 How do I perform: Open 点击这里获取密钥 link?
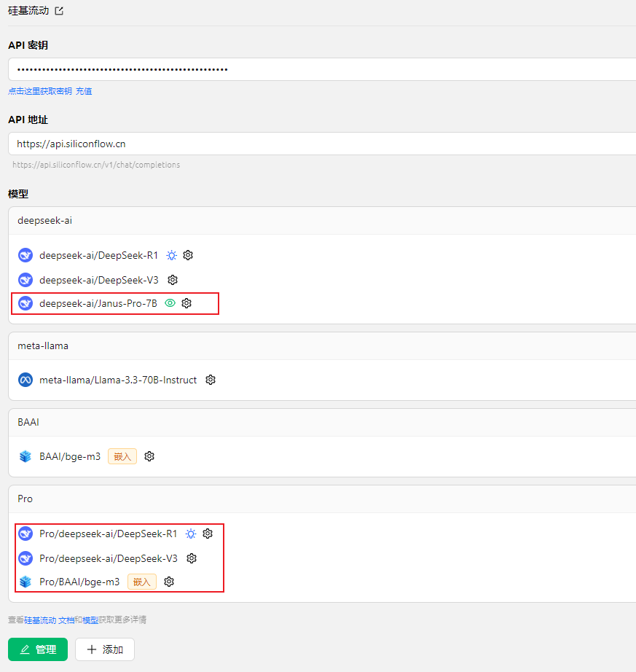click(40, 91)
